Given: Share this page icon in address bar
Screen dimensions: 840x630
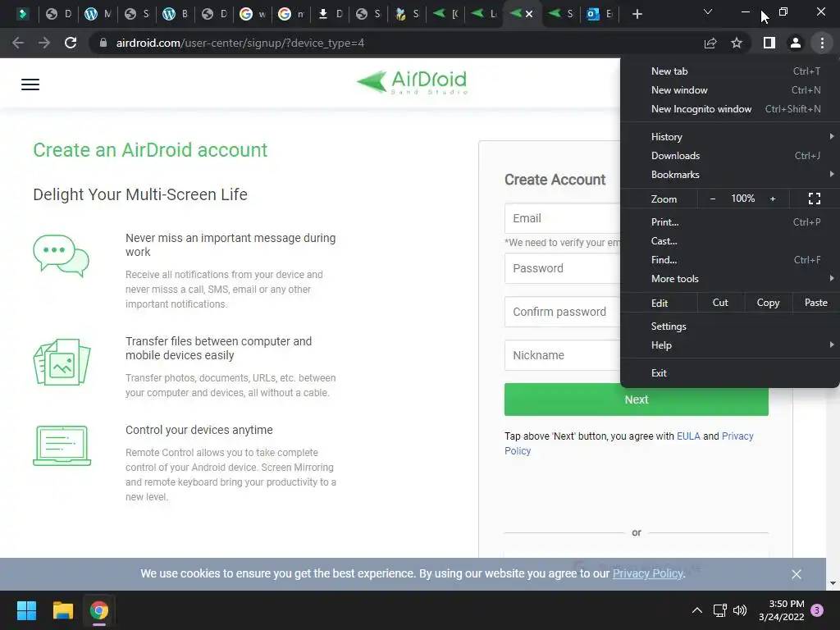Looking at the screenshot, I should coord(710,43).
